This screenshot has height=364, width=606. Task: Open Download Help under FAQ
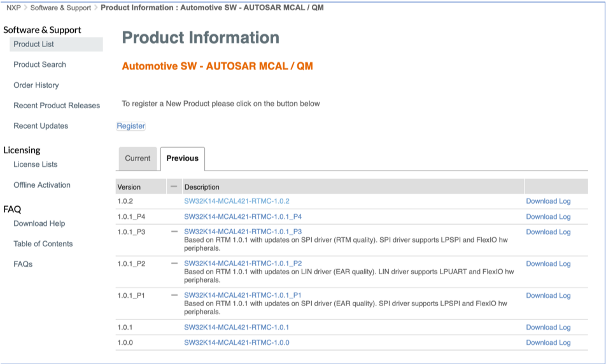(39, 224)
